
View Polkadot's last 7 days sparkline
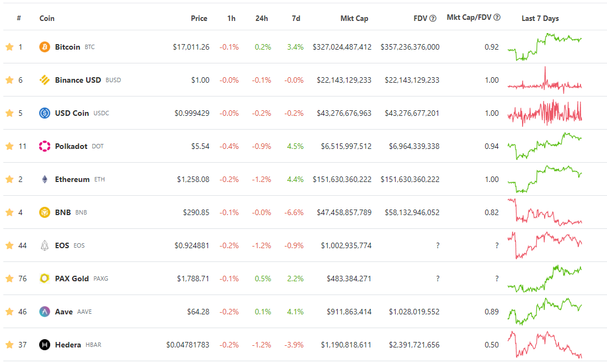[545, 146]
